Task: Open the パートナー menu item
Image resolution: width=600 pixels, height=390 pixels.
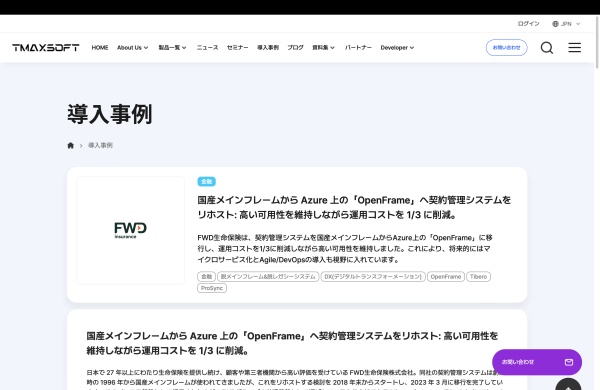Action: coord(358,47)
